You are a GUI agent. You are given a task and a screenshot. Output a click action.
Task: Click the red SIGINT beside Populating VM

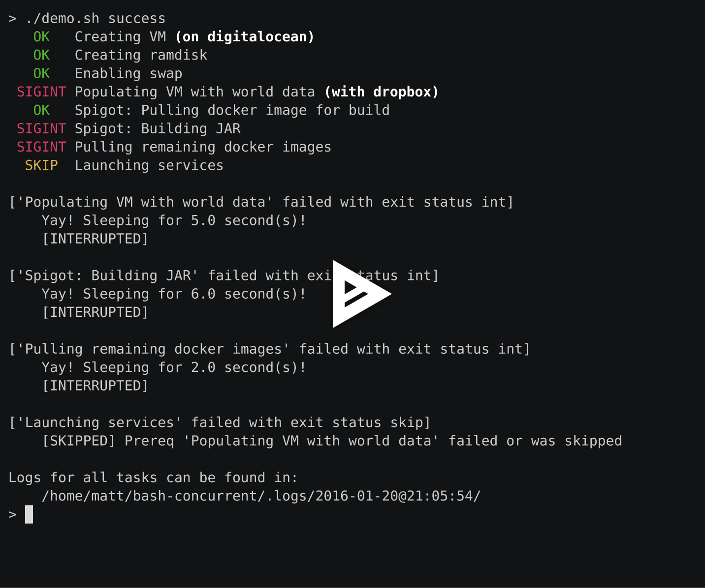click(41, 92)
